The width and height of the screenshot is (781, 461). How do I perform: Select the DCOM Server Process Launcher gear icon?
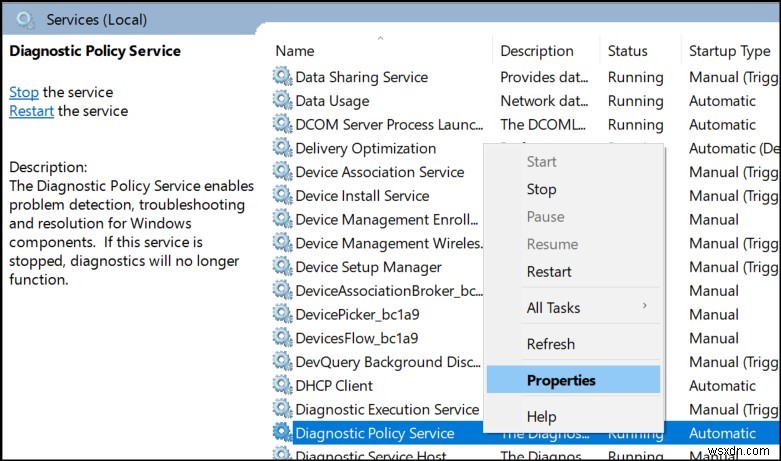[x=282, y=124]
